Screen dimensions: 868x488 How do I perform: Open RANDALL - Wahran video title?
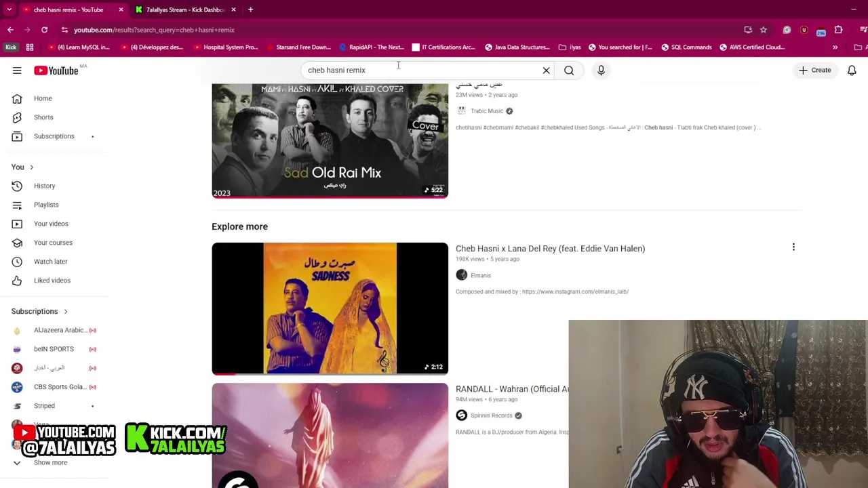pyautogui.click(x=512, y=389)
